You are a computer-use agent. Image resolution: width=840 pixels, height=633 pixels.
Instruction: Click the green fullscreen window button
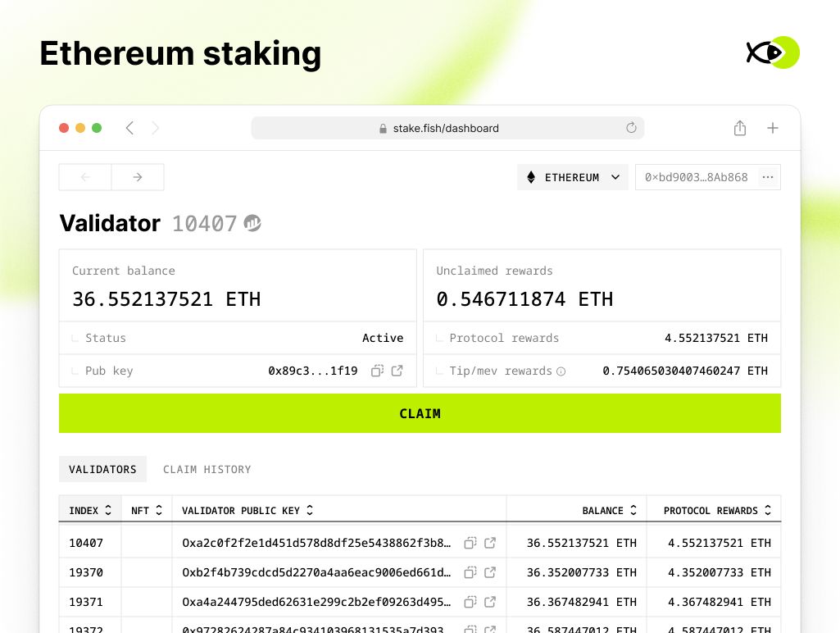97,128
